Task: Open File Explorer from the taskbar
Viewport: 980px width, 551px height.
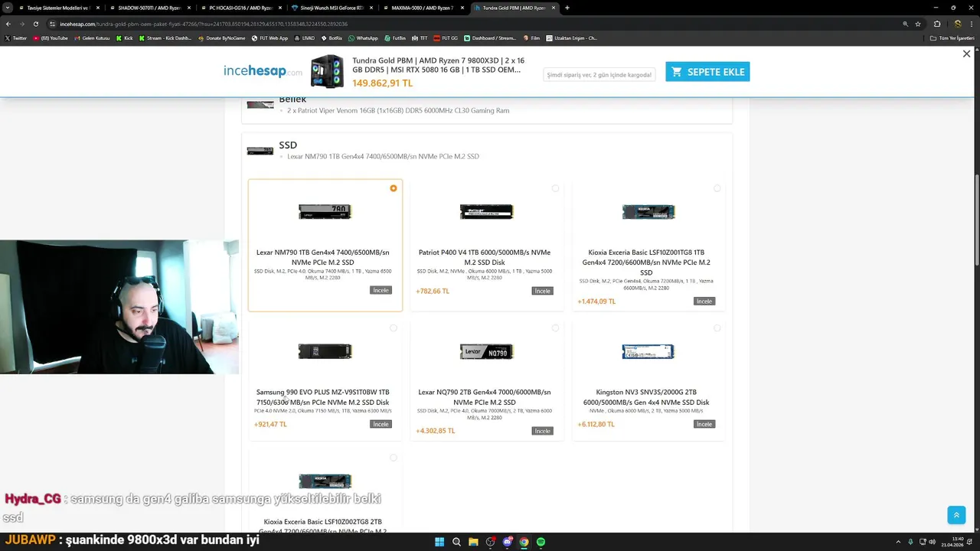Action: (473, 542)
